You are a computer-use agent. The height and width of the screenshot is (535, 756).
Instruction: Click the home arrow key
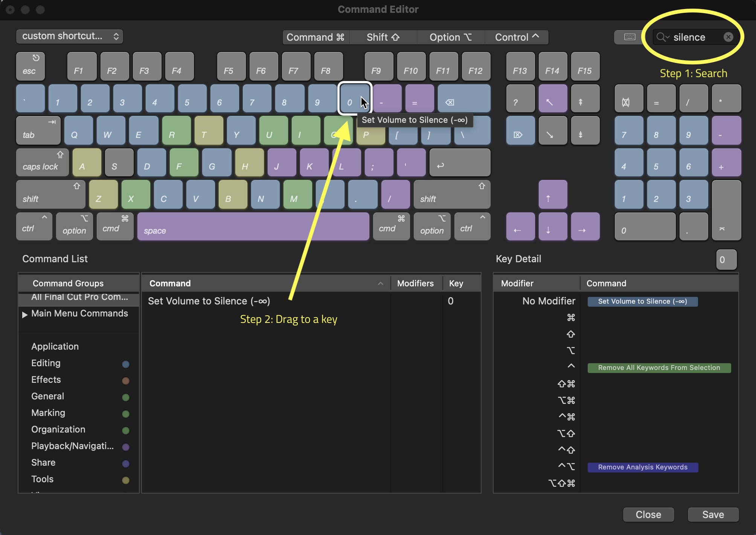click(x=553, y=99)
